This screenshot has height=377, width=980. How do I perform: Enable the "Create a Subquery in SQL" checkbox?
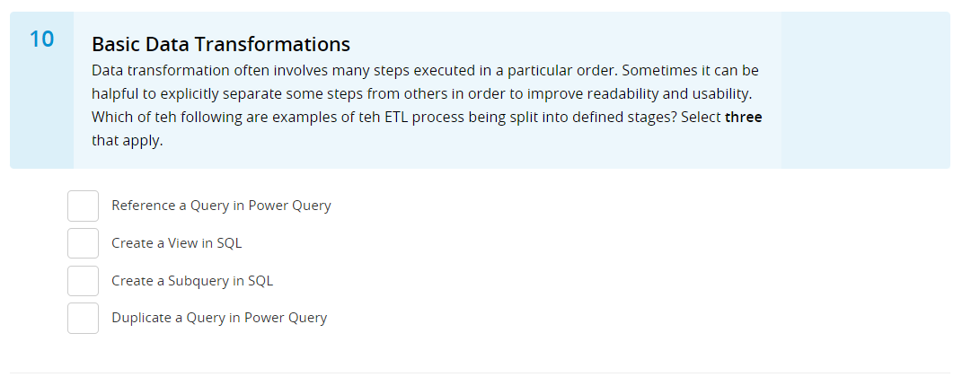coord(84,281)
